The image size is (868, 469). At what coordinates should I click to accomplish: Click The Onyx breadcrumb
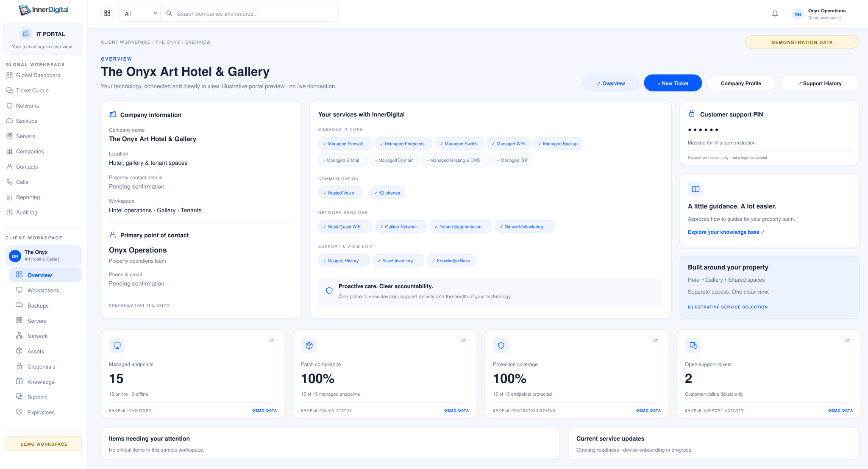[x=168, y=42]
